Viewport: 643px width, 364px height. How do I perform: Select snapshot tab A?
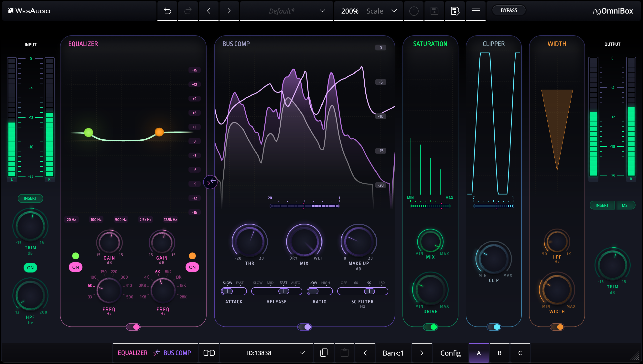point(479,353)
